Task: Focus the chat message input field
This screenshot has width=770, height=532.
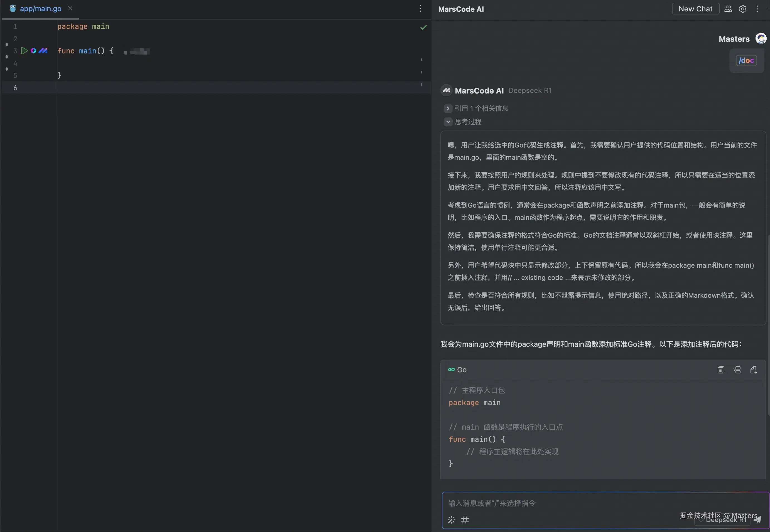Action: coord(605,503)
